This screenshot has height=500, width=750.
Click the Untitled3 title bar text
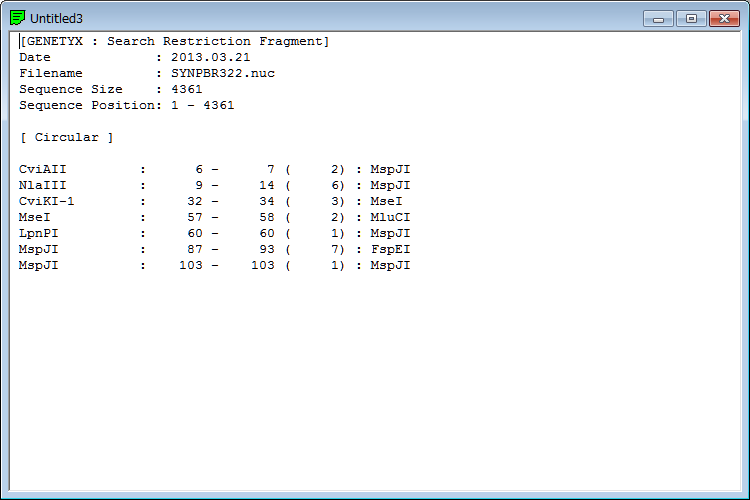(56, 19)
